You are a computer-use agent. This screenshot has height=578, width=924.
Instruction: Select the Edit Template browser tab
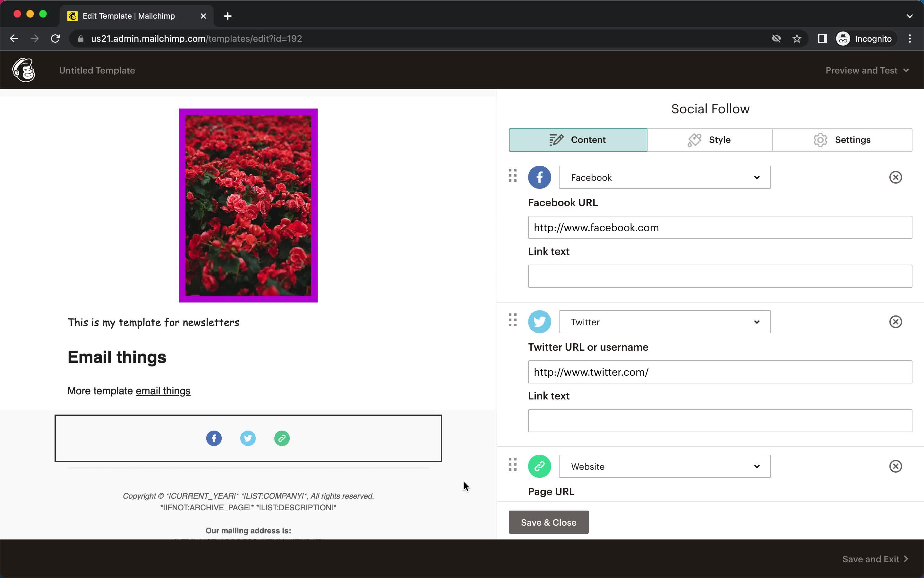click(137, 16)
